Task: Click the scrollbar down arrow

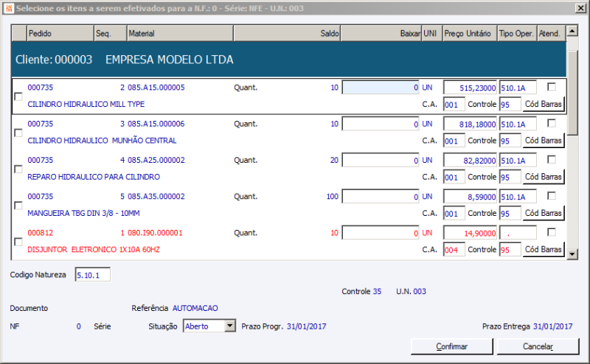Action: click(572, 254)
